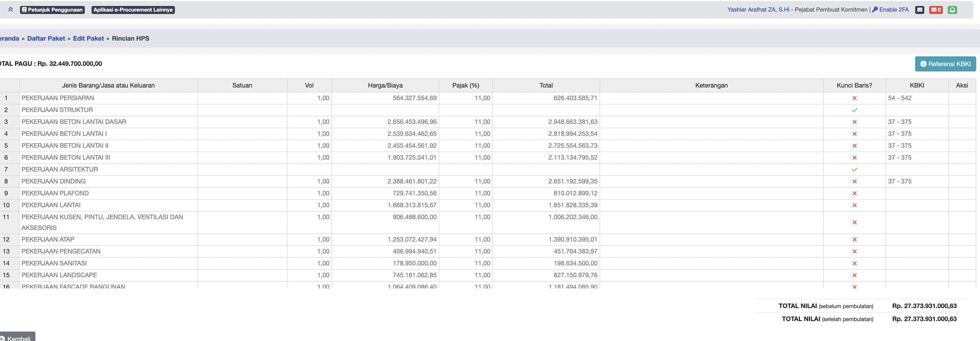Go to Edit Paket breadcrumb
The image size is (980, 341).
[x=88, y=39]
